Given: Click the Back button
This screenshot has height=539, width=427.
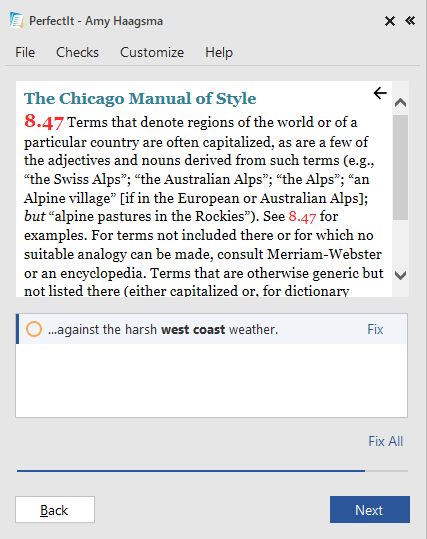Looking at the screenshot, I should [x=55, y=509].
